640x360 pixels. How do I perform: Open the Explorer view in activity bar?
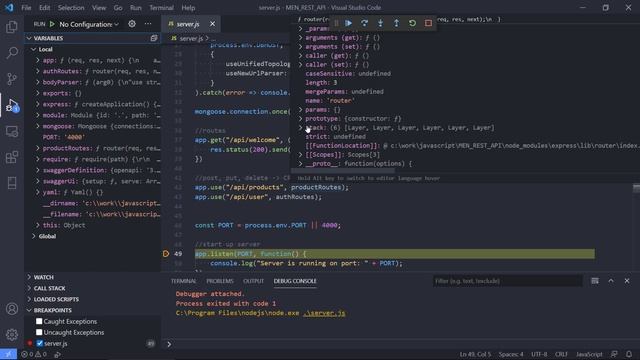point(12,27)
